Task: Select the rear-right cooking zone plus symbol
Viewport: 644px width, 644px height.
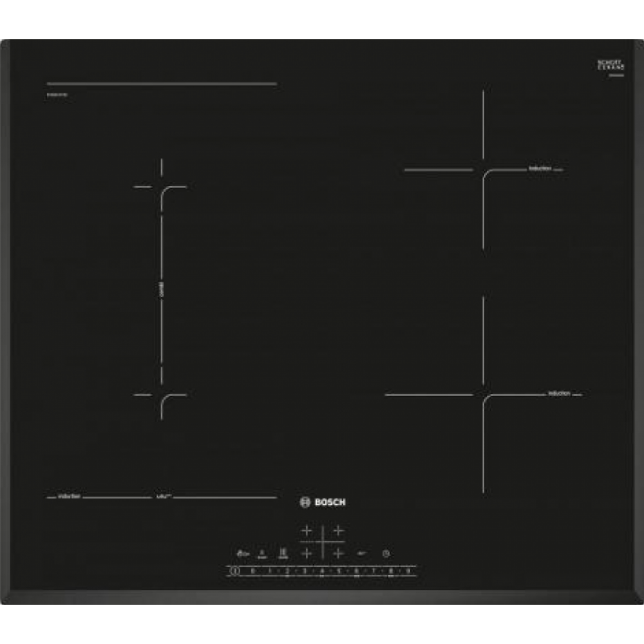Action: [x=338, y=531]
